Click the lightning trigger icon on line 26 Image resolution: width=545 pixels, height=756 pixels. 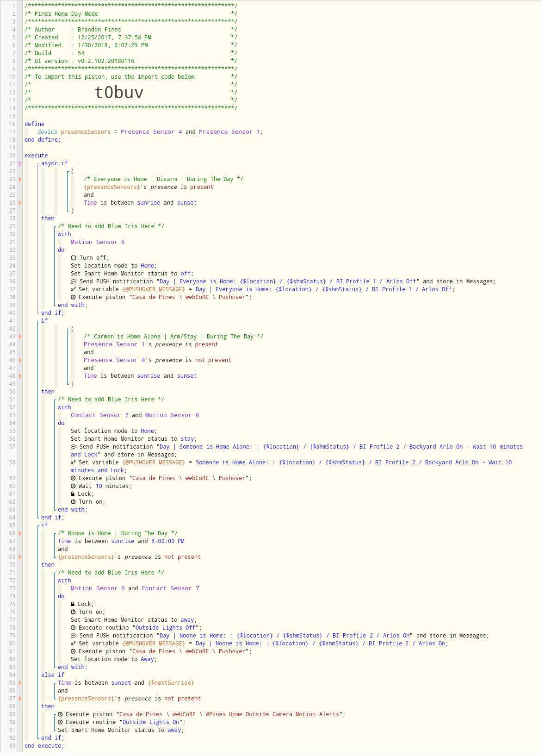coord(20,203)
